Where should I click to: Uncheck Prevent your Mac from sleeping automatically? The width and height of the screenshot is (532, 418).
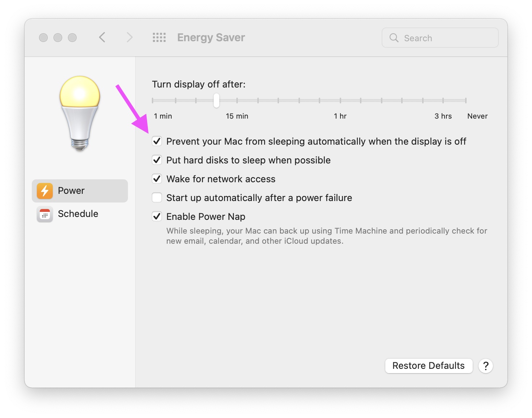coord(157,141)
